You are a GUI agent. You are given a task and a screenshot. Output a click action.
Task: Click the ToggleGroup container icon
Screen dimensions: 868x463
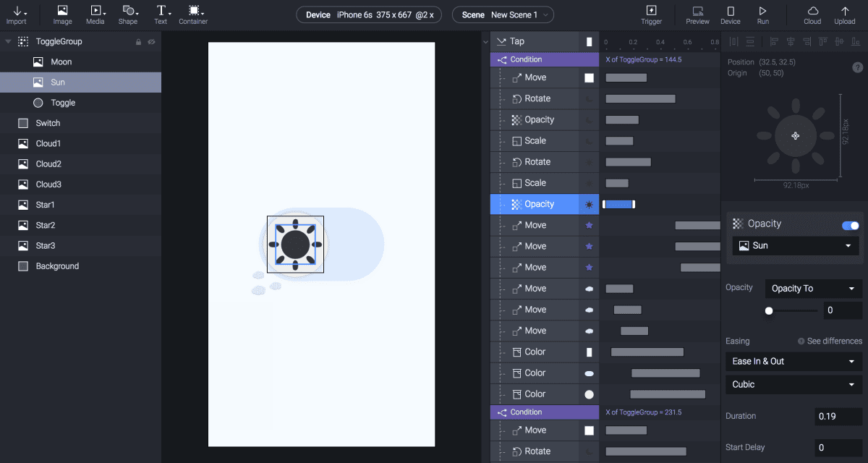(x=23, y=41)
